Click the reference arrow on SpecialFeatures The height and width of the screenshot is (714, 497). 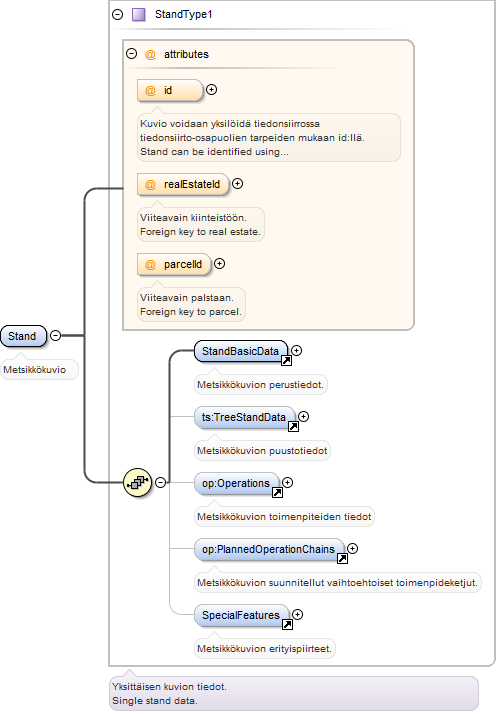[x=287, y=625]
